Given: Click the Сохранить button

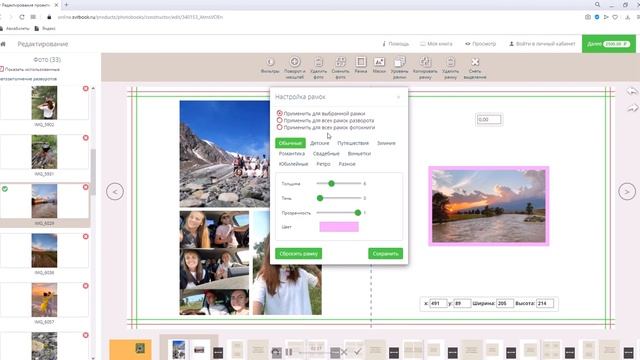Looking at the screenshot, I should [385, 253].
